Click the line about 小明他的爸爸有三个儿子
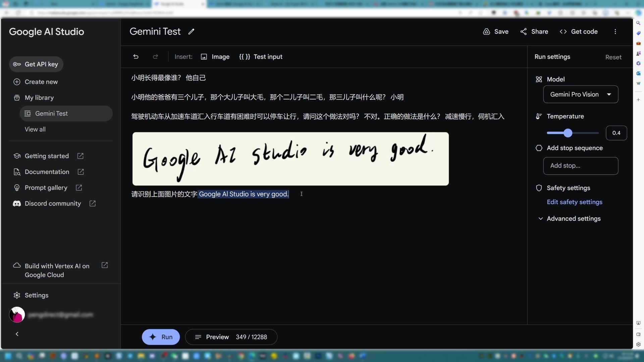The width and height of the screenshot is (644, 362). 267,98
